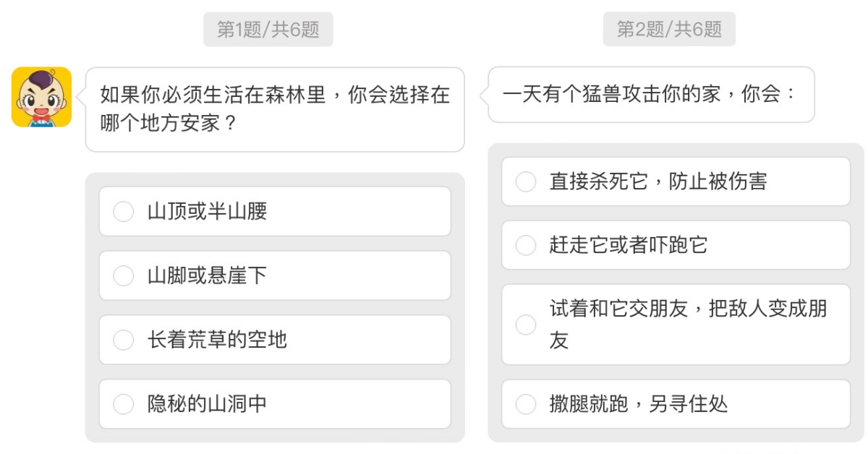The height and width of the screenshot is (454, 868).
Task: Choose the answer text 直接杀死它，防止被伤害
Action: 658,181
